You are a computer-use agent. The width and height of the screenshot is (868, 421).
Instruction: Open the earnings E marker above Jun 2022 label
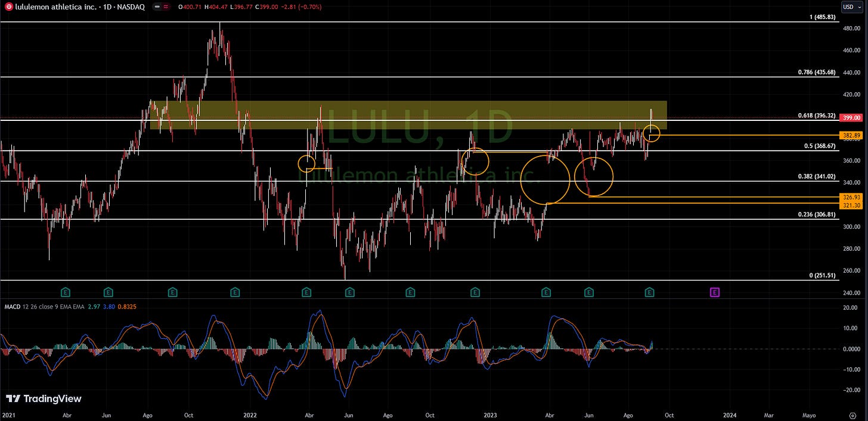point(350,292)
